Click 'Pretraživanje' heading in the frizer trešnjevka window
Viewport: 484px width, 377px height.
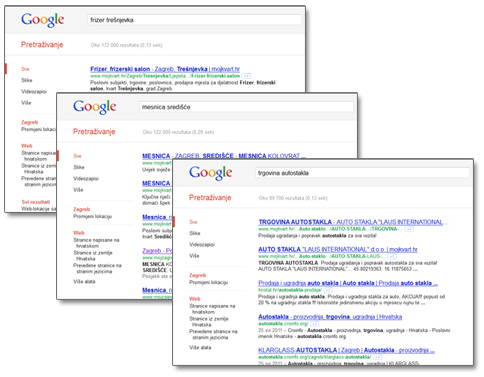tap(42, 45)
